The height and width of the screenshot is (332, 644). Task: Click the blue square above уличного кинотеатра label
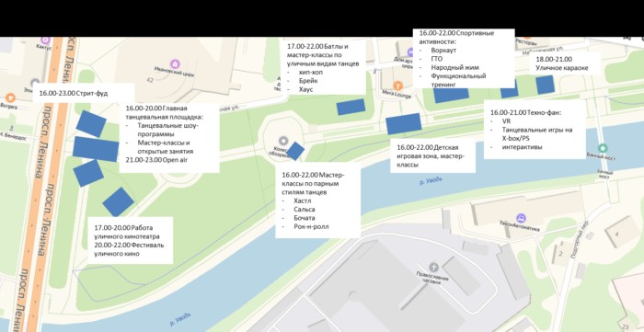[119, 202]
